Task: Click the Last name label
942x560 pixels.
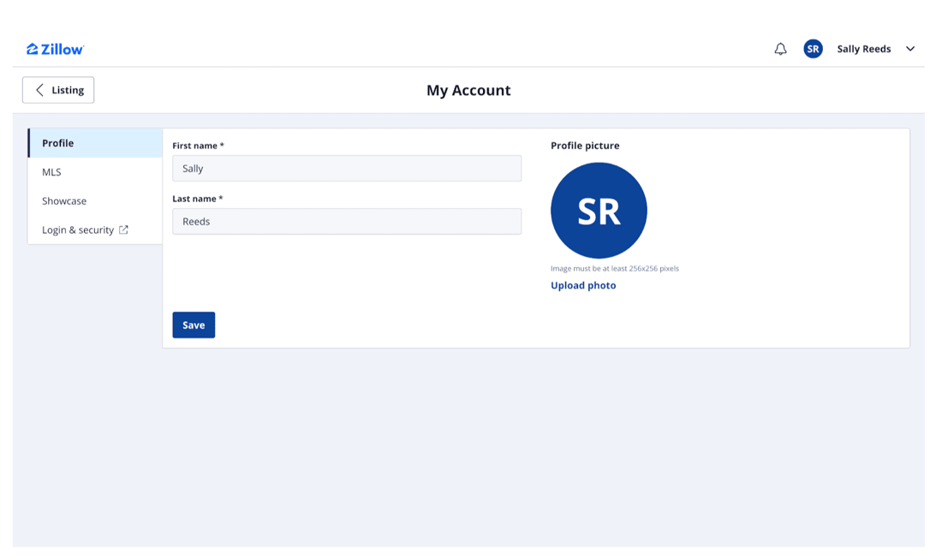Action: [x=197, y=199]
